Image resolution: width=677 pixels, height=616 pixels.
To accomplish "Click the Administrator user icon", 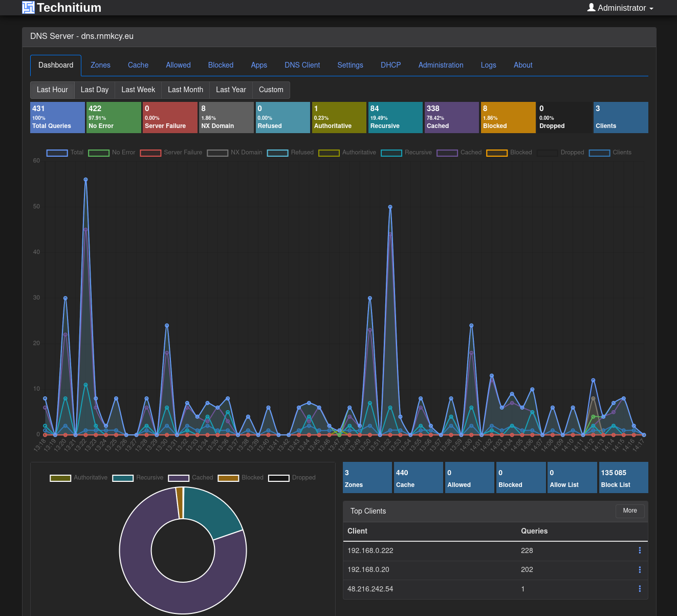I will 591,7.
